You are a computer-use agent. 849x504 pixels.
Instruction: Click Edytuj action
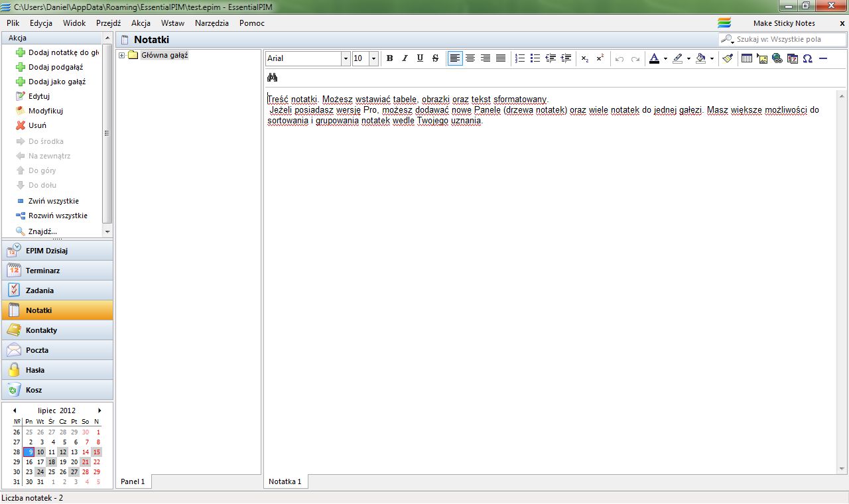pos(33,96)
